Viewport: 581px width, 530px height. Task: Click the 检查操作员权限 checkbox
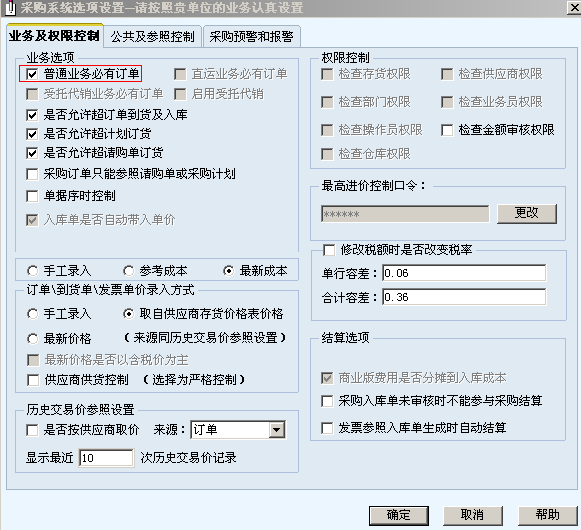(327, 130)
